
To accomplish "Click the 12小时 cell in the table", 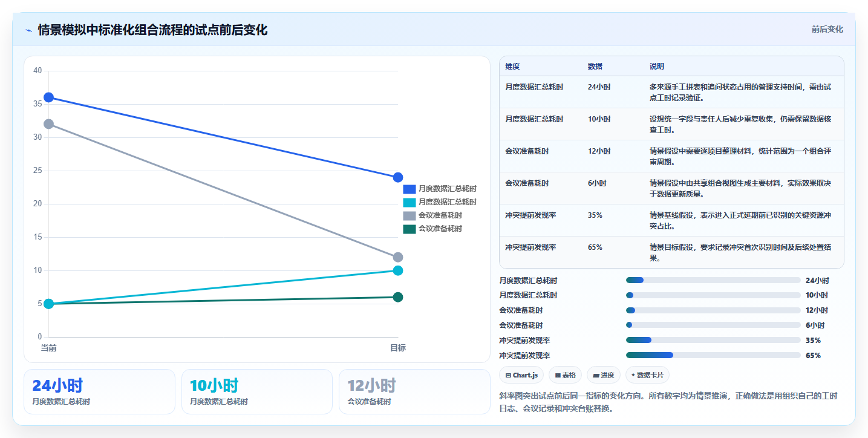I will [599, 151].
